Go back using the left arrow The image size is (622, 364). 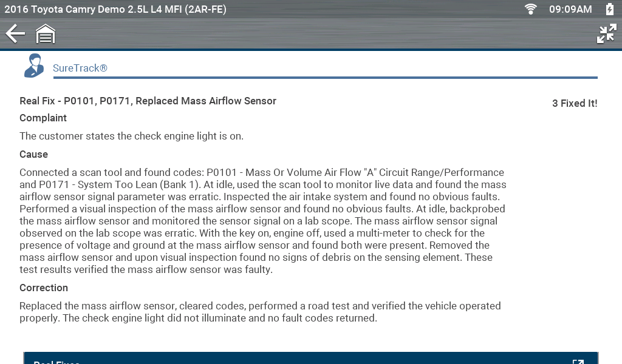coord(15,34)
